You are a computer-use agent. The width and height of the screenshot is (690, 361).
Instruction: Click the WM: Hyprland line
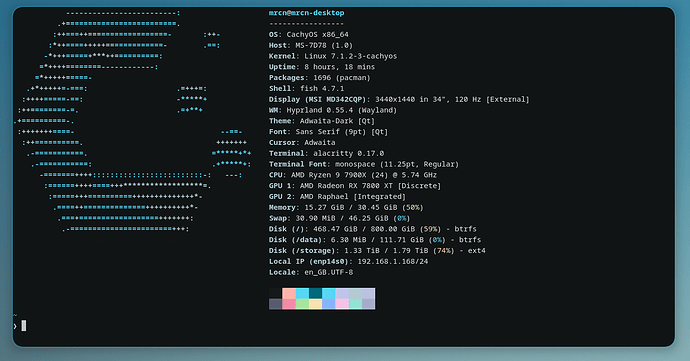click(x=333, y=110)
